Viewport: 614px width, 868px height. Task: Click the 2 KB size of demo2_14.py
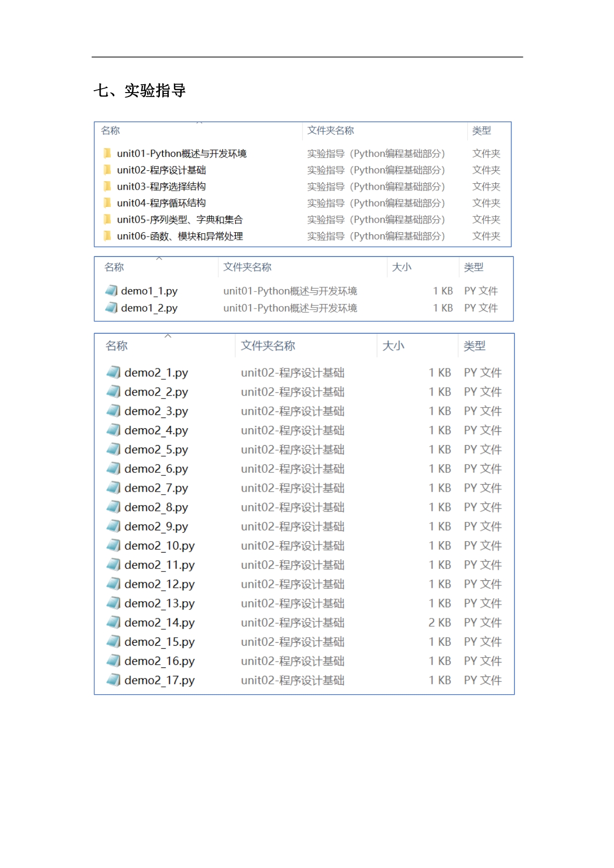440,622
